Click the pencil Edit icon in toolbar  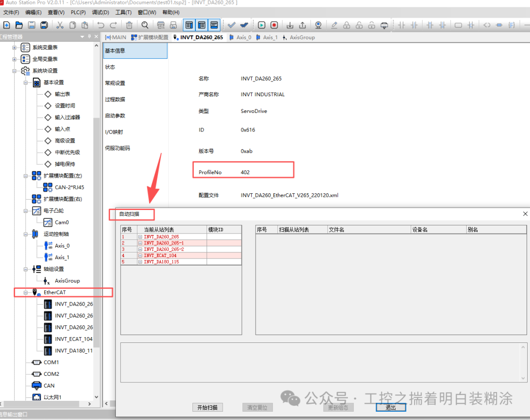click(x=334, y=25)
